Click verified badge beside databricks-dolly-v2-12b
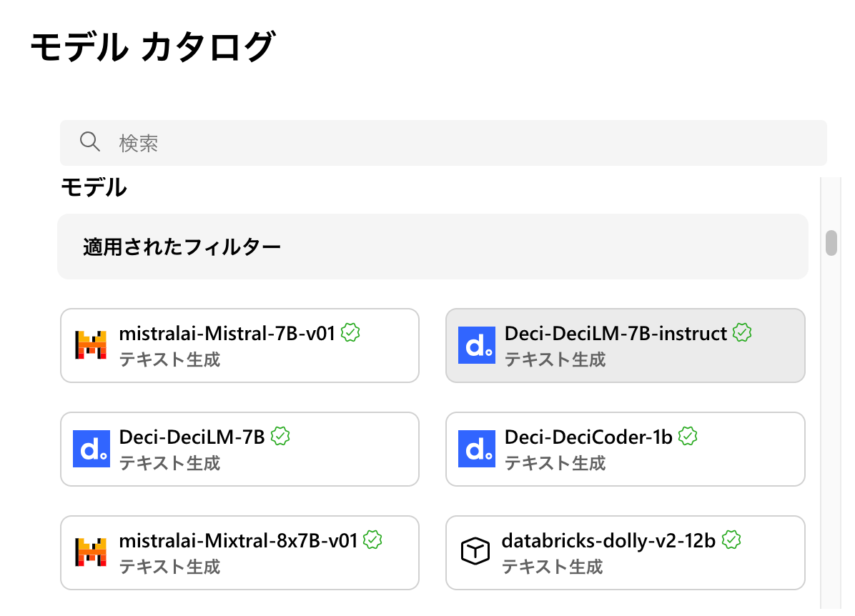Image resolution: width=855 pixels, height=616 pixels. pyautogui.click(x=731, y=540)
